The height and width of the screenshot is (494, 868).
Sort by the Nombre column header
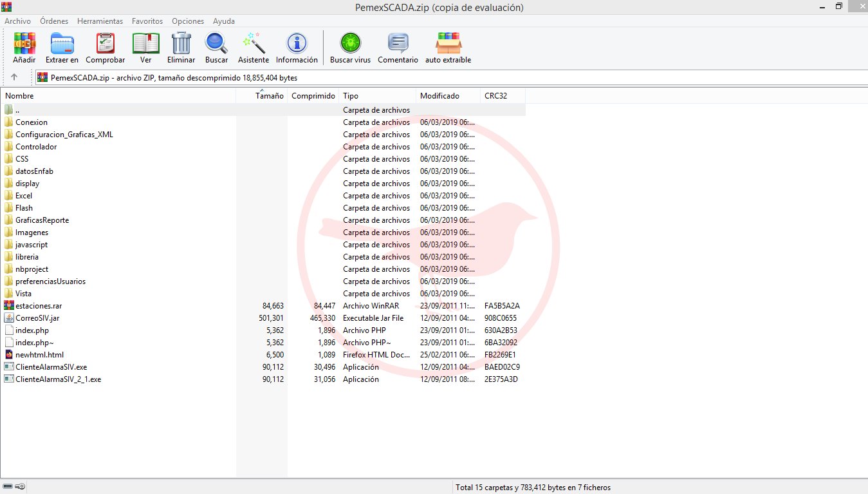[x=118, y=95]
